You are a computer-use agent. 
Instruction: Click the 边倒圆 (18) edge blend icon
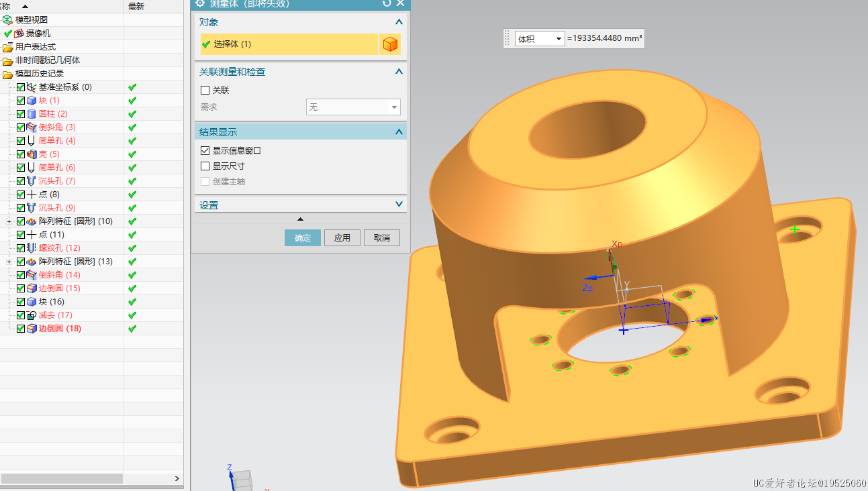click(32, 329)
